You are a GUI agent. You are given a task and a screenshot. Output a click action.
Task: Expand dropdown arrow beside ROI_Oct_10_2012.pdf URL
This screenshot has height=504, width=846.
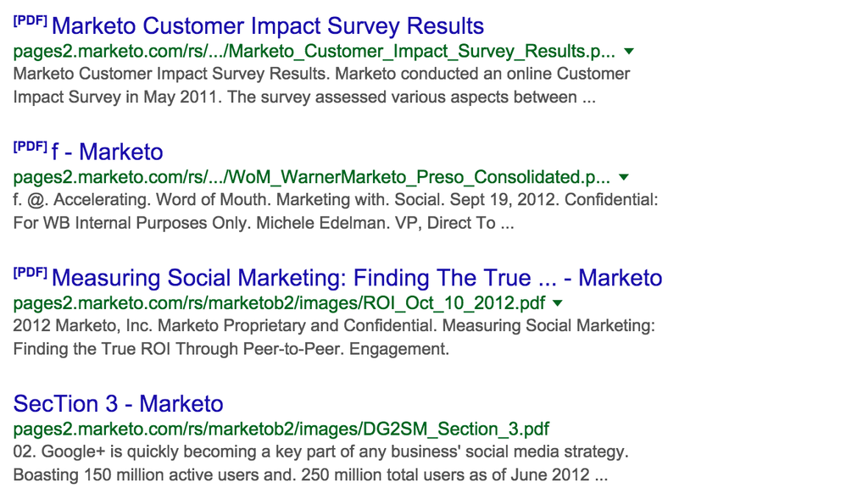pos(558,303)
